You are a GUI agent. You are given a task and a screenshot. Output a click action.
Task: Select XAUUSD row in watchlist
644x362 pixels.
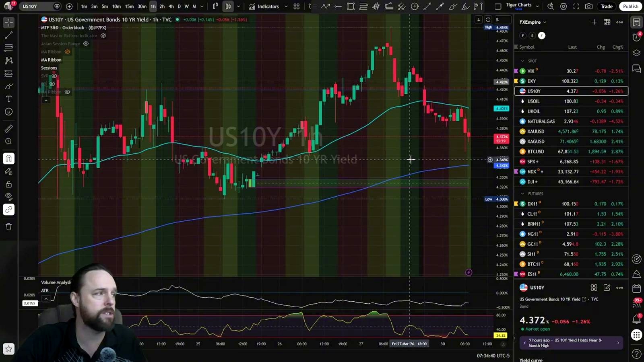coord(571,132)
